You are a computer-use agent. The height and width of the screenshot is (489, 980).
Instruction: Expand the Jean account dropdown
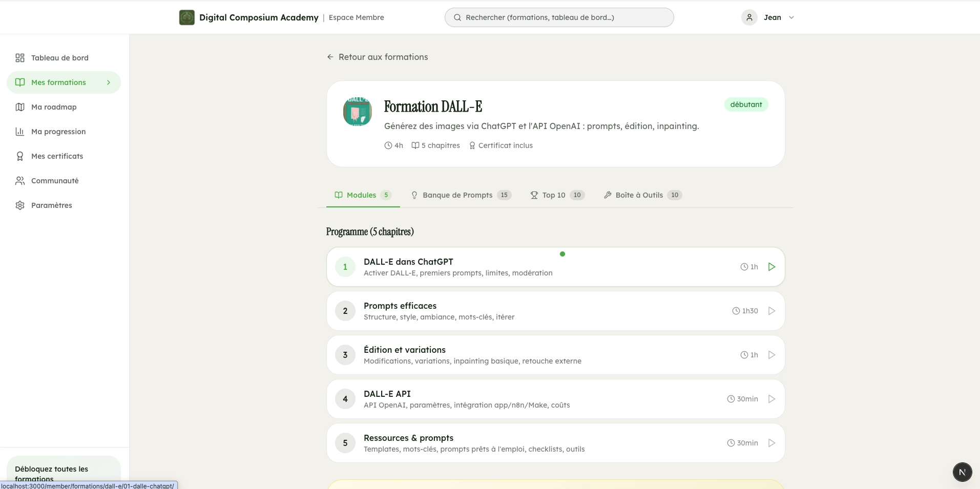pyautogui.click(x=791, y=17)
